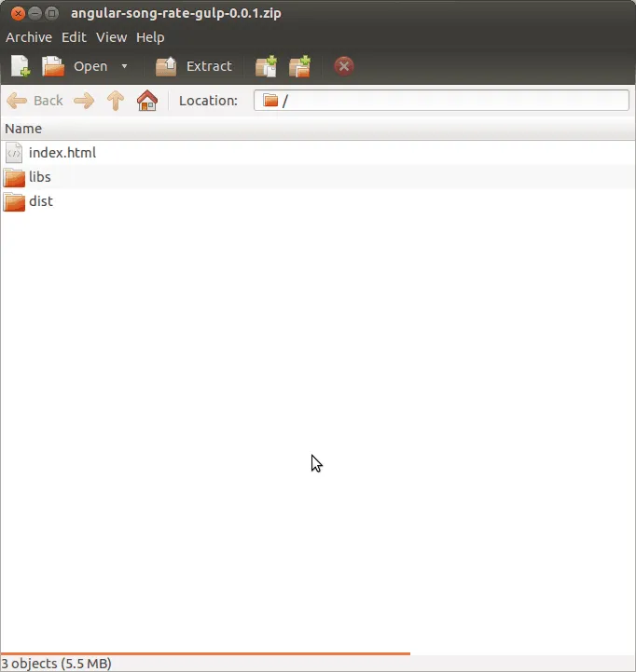Open the Help menu
The image size is (636, 672).
pos(150,37)
